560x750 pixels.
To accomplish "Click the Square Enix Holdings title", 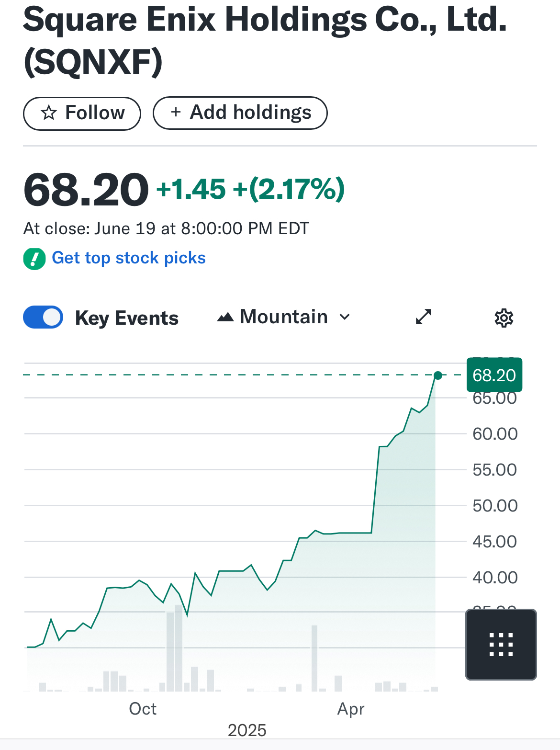I will click(x=265, y=41).
